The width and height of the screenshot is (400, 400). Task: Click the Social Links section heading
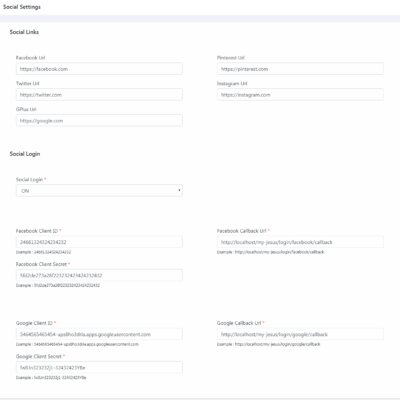(24, 32)
